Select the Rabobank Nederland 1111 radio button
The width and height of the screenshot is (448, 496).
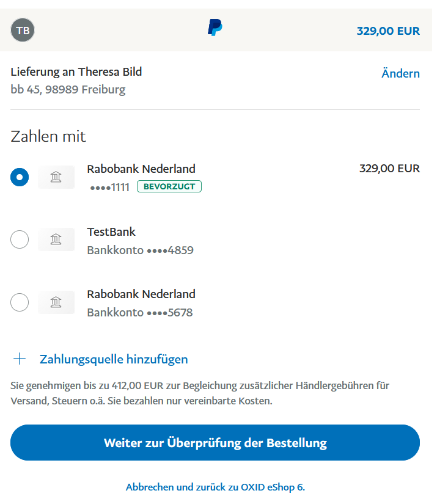point(20,177)
